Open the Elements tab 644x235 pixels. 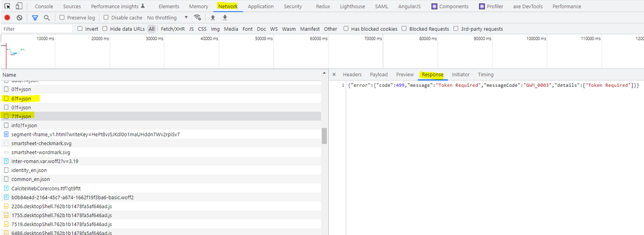(169, 6)
